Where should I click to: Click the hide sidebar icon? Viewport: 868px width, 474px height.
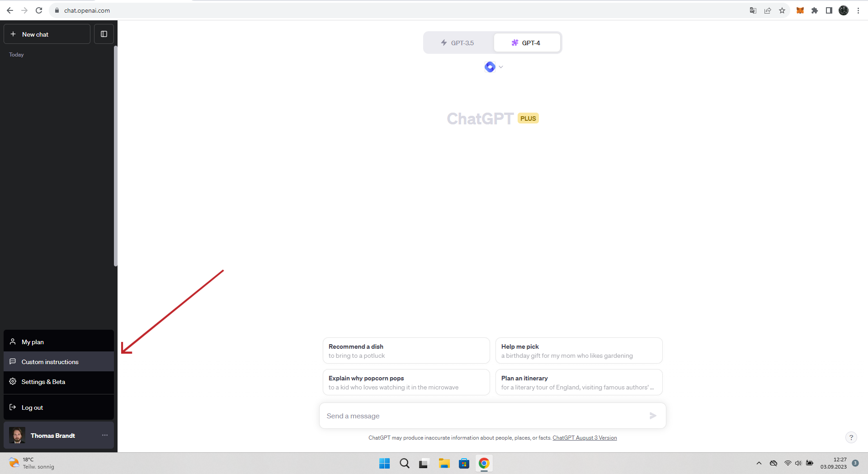click(x=104, y=34)
